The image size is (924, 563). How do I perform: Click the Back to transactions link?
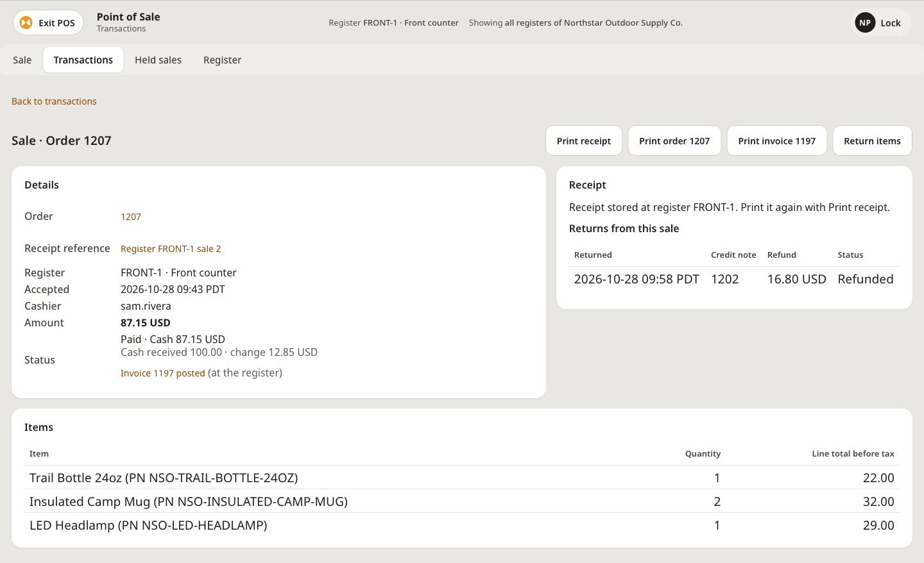(54, 101)
